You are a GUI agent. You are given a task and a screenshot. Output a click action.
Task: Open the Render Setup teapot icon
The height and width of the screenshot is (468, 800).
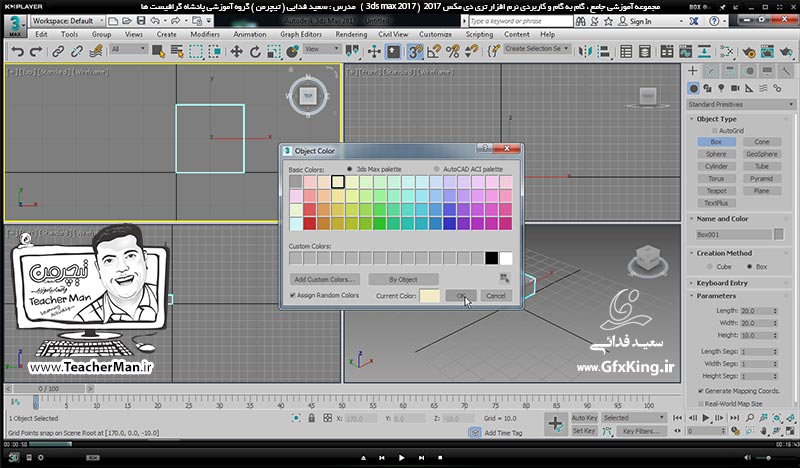[x=749, y=52]
